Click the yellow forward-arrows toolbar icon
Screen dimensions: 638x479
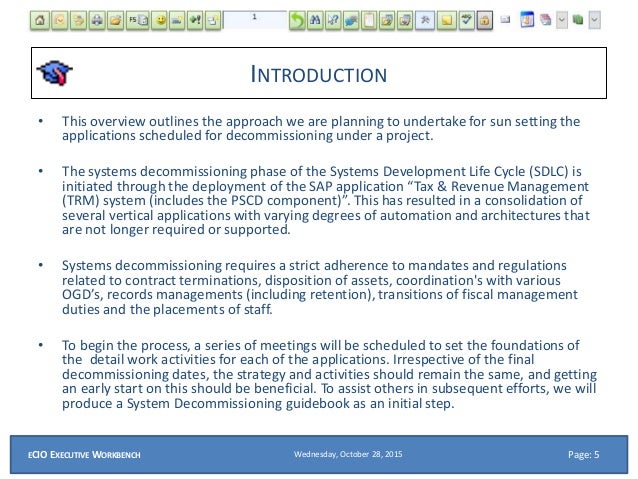click(x=78, y=20)
